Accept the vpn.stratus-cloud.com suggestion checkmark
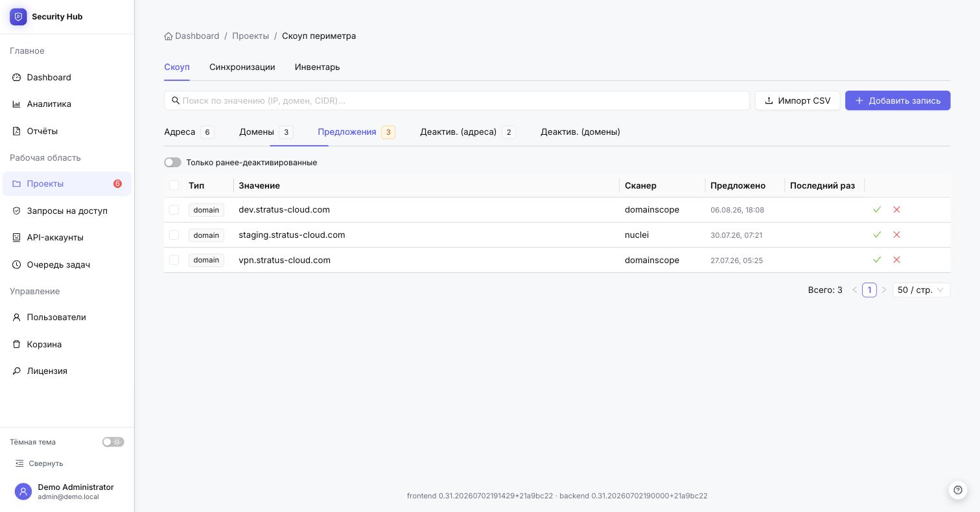Image resolution: width=980 pixels, height=512 pixels. pyautogui.click(x=877, y=260)
